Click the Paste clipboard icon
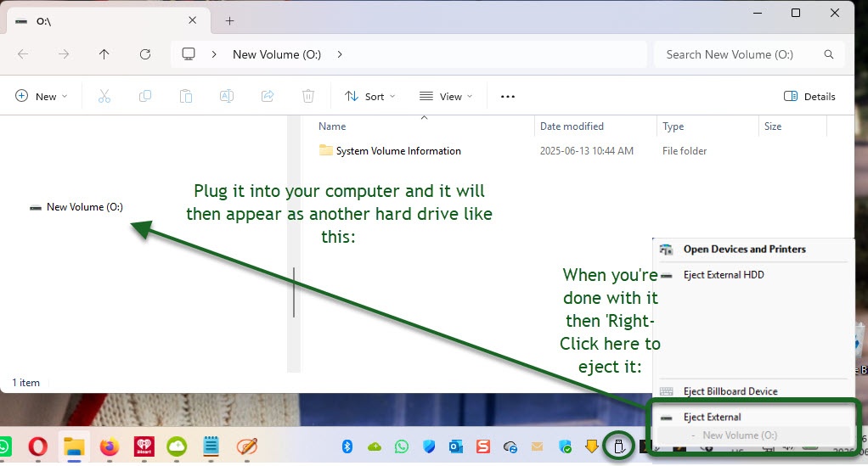 click(x=186, y=96)
